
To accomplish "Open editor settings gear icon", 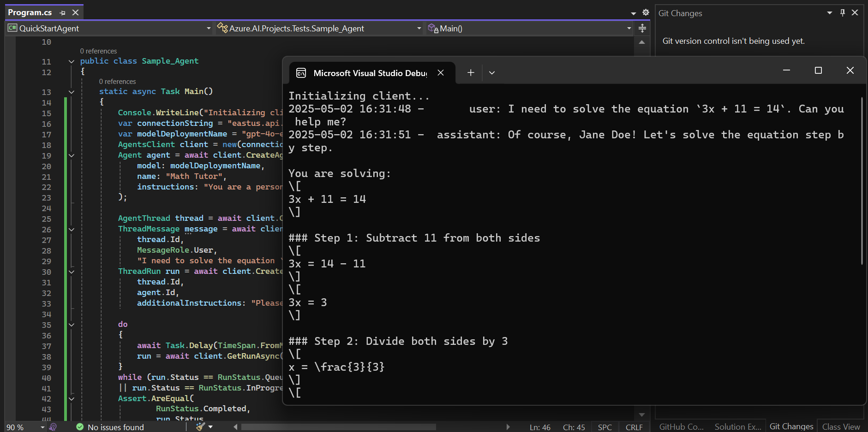I will click(646, 13).
